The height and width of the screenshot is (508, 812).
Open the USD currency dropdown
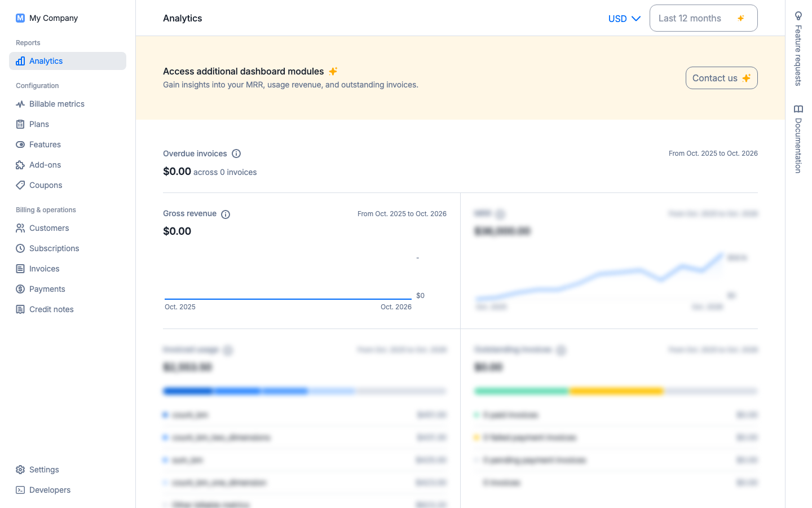624,19
